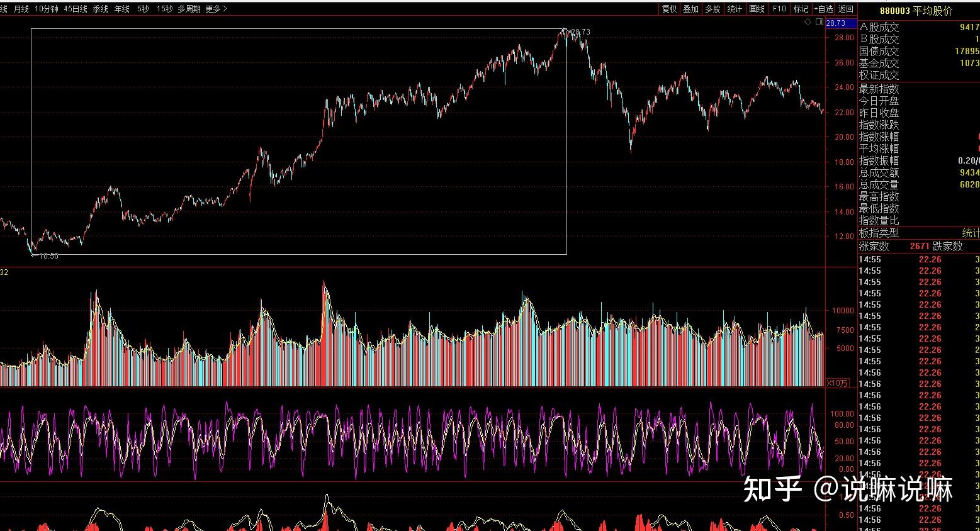Select the 板指类型 row

pos(919,233)
